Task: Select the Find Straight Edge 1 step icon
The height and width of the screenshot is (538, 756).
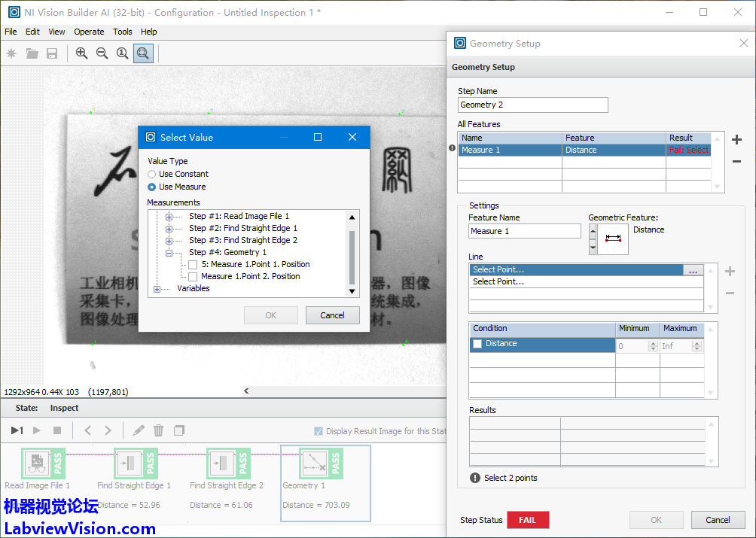Action: 136,463
